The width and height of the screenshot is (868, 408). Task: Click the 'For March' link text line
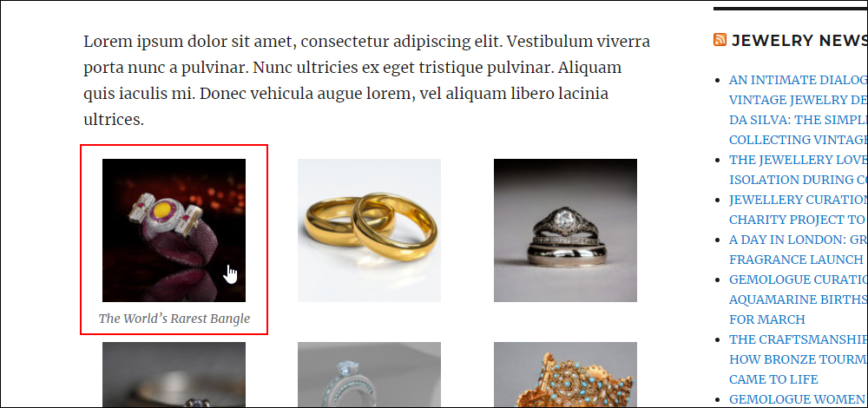(x=767, y=319)
